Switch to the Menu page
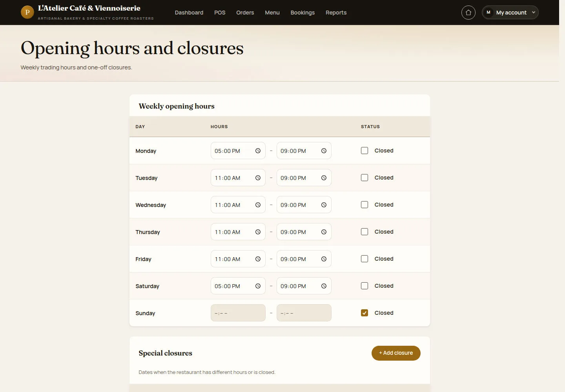Viewport: 565px width, 392px height. coord(272,13)
